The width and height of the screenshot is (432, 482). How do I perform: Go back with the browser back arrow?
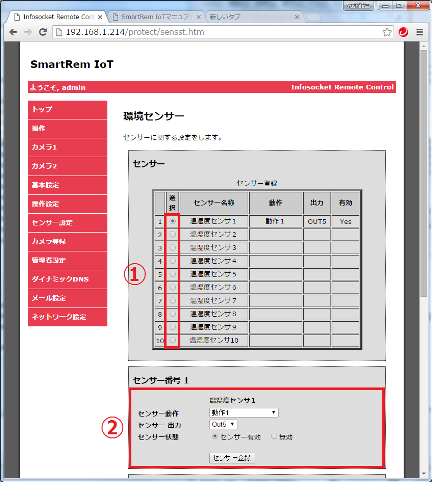(13, 32)
